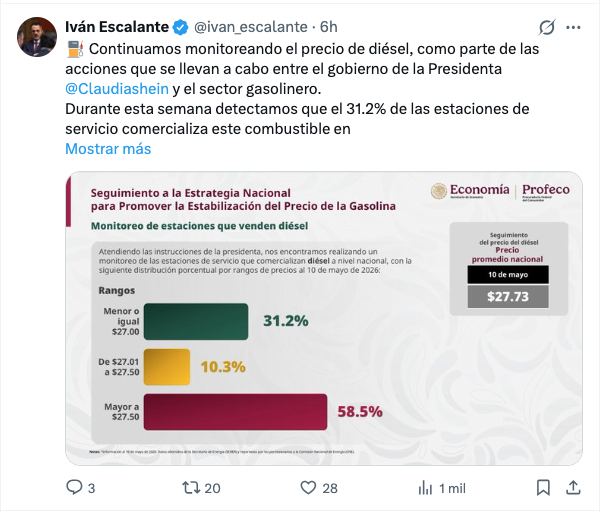Click the yellow 10.3% bar
The height and width of the screenshot is (512, 601).
[x=167, y=367]
